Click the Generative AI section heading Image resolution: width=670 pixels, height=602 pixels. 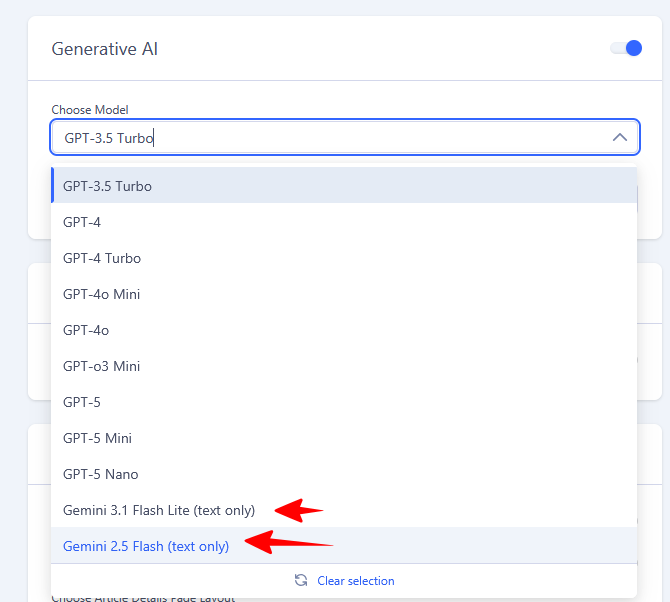[x=105, y=49]
